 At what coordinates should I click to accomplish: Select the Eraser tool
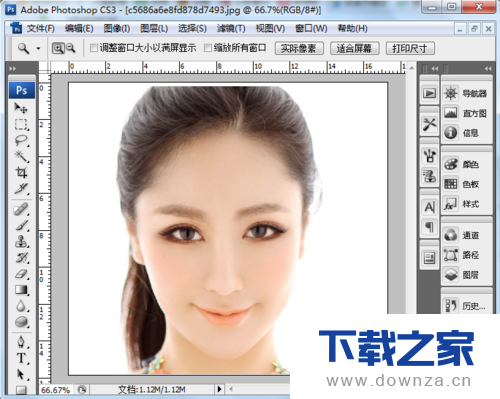[x=21, y=274]
